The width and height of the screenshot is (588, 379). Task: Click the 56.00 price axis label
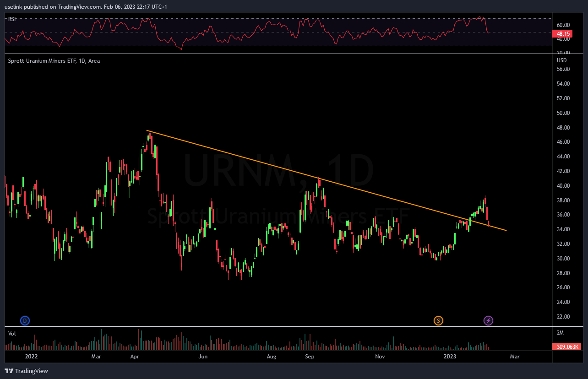563,69
